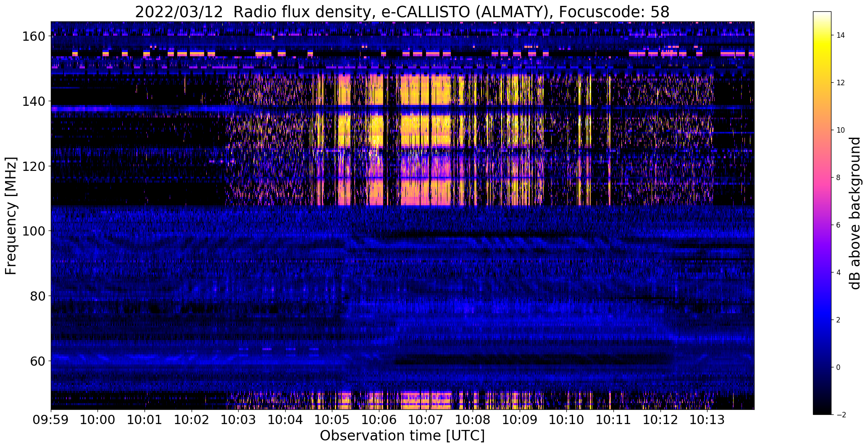Click the colorbar tick value 0
868x448 pixels.
[x=839, y=367]
